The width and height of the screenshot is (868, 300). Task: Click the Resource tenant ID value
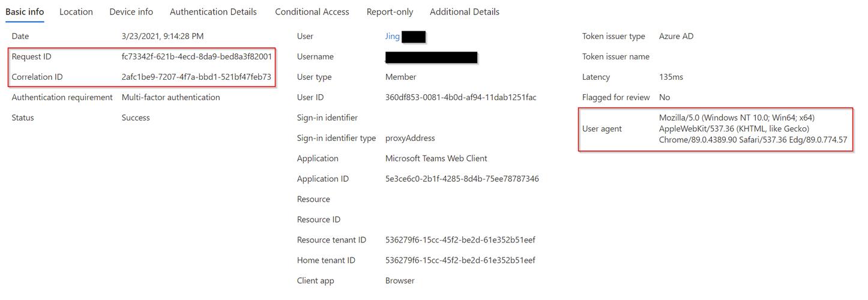[460, 240]
